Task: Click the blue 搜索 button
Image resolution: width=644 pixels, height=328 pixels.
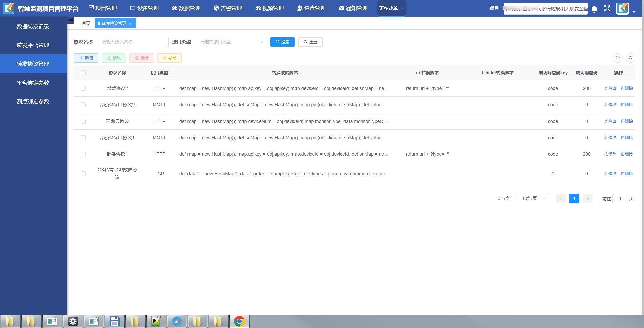Action: tap(282, 42)
